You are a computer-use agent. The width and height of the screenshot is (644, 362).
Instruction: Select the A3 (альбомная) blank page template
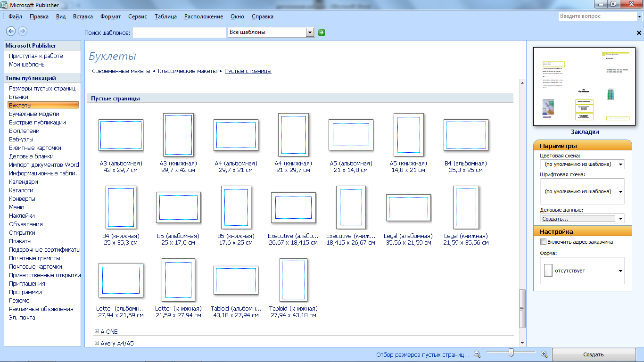(x=121, y=135)
